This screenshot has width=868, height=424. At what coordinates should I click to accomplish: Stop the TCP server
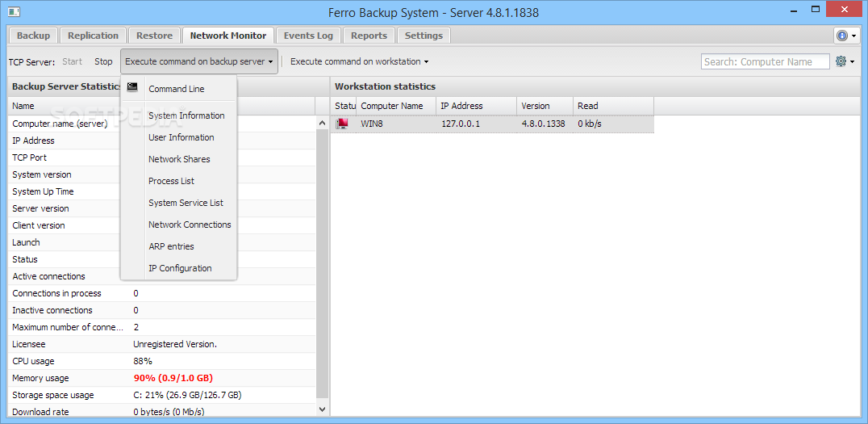(103, 61)
